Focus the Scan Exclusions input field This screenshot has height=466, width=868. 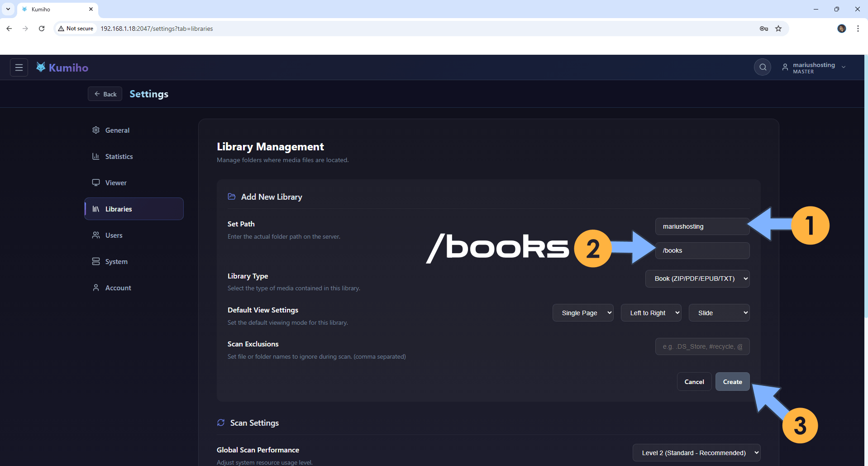click(x=702, y=346)
